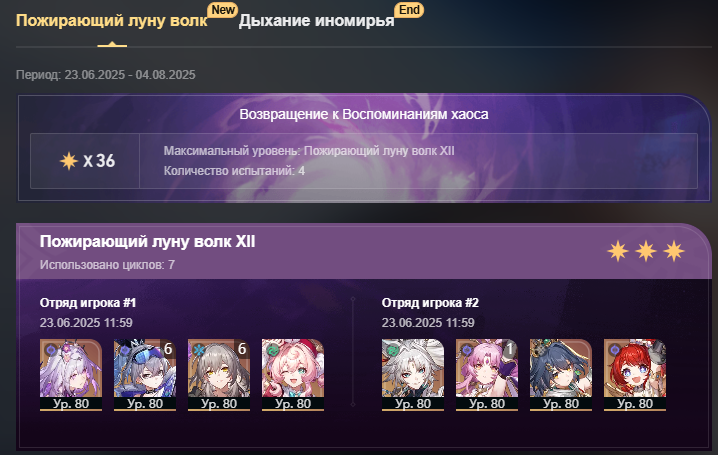This screenshot has height=455, width=718.
Task: Open the Дыхание иномирья tab
Action: pyautogui.click(x=316, y=21)
